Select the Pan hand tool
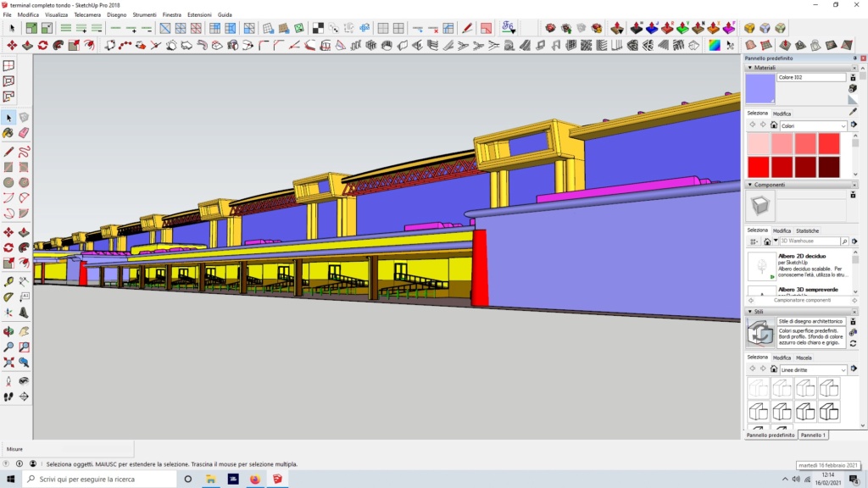 tap(24, 331)
